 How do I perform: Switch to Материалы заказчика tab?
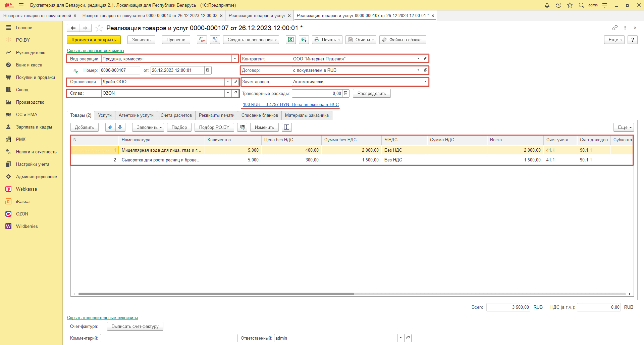click(x=307, y=115)
